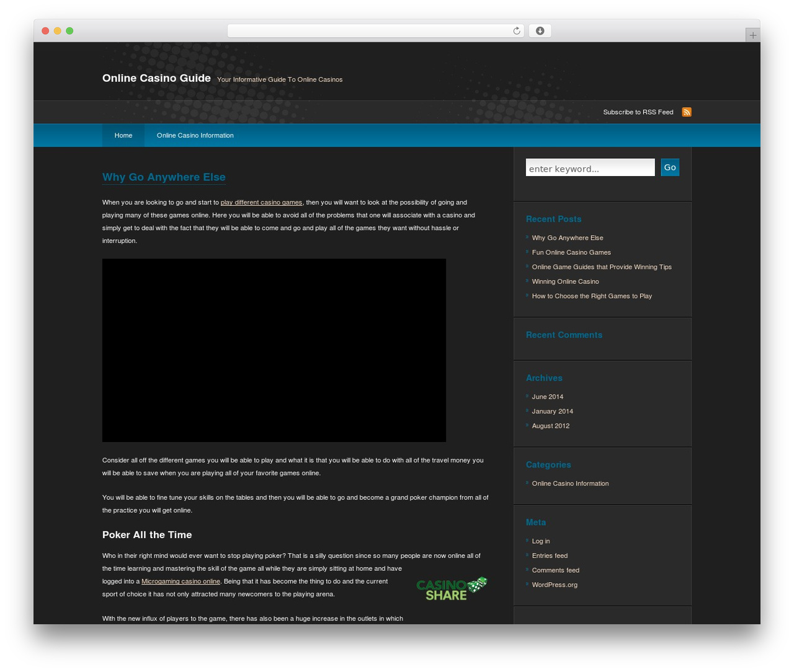Click the Poker All the Time heading

147,535
